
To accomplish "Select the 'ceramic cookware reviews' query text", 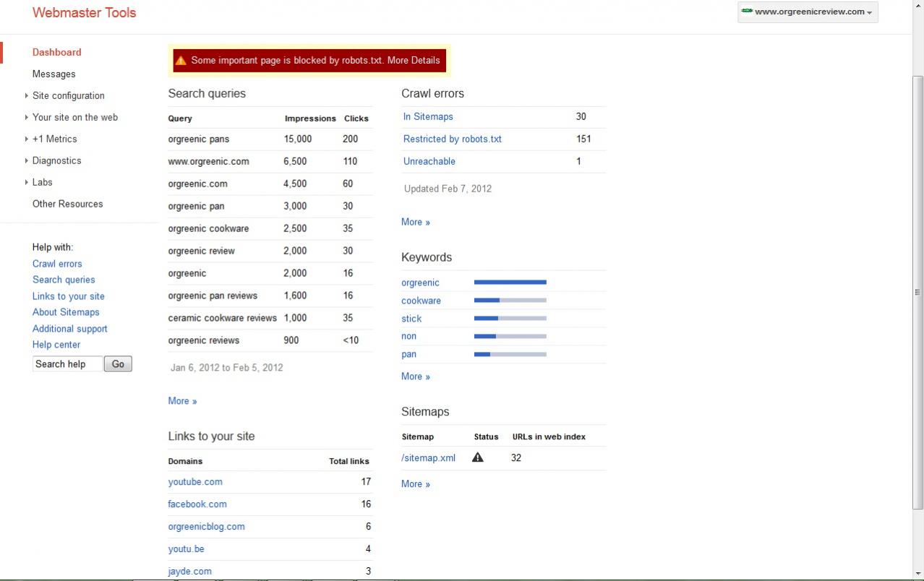I will pos(223,318).
